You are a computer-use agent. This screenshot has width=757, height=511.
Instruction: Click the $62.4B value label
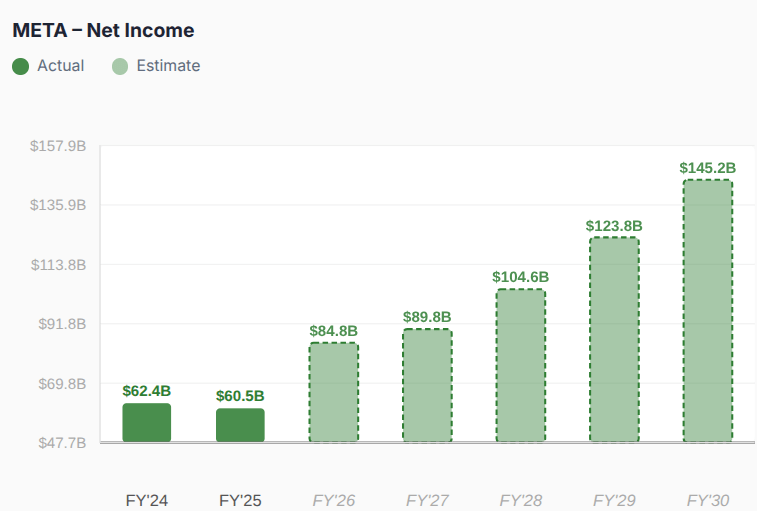click(x=147, y=391)
